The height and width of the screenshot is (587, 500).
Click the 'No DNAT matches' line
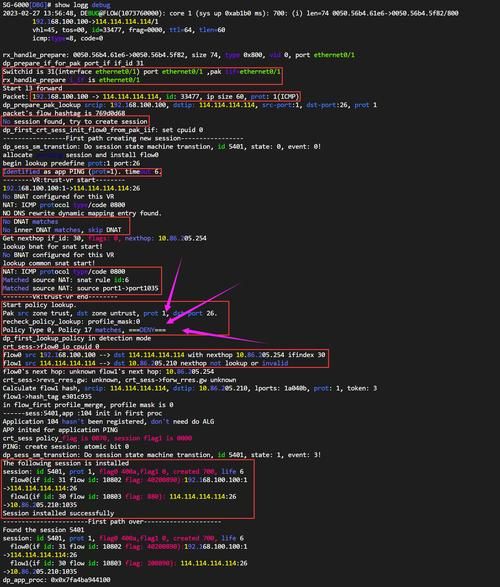tap(30, 221)
